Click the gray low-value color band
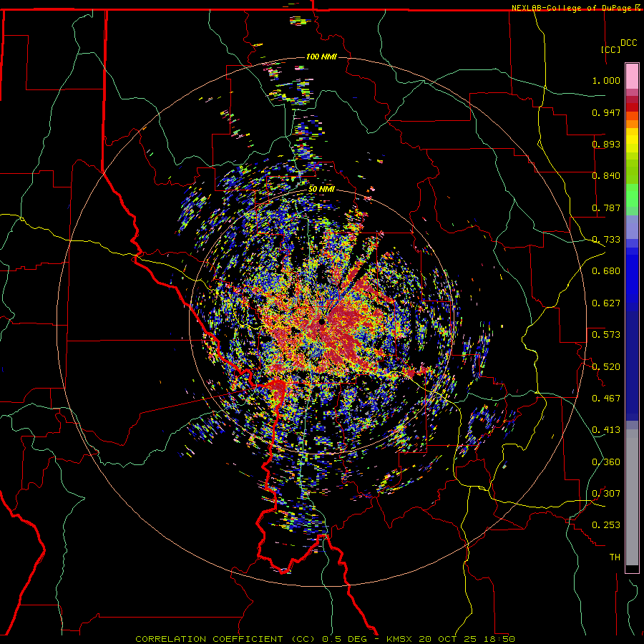The height and width of the screenshot is (644, 644). point(632,497)
